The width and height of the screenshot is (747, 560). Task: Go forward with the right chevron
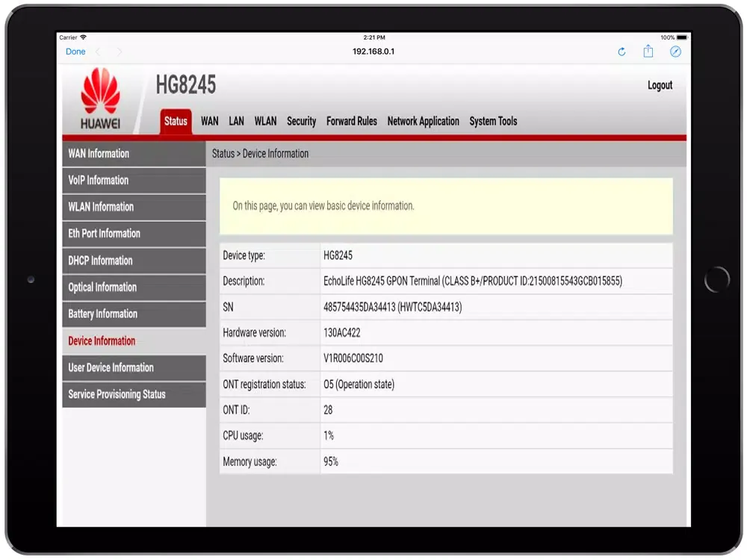point(119,52)
